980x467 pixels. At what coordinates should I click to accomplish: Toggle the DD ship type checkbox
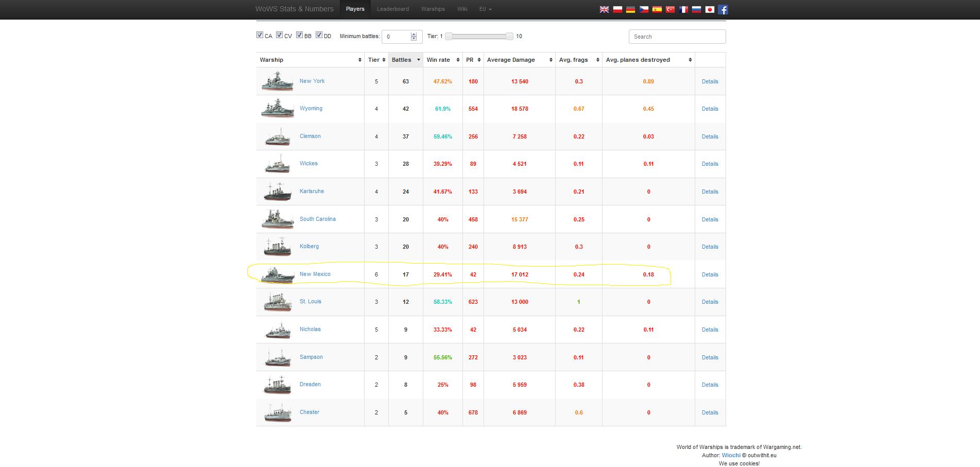[x=319, y=35]
